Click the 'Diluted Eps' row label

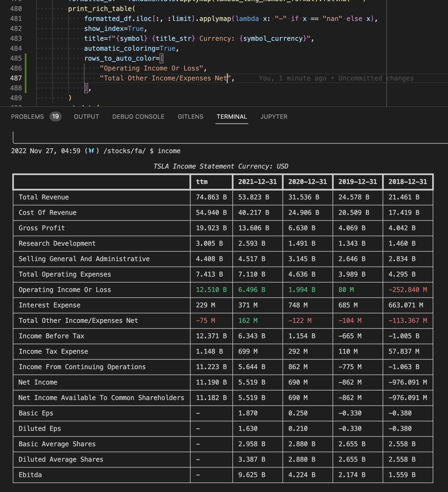40,429
